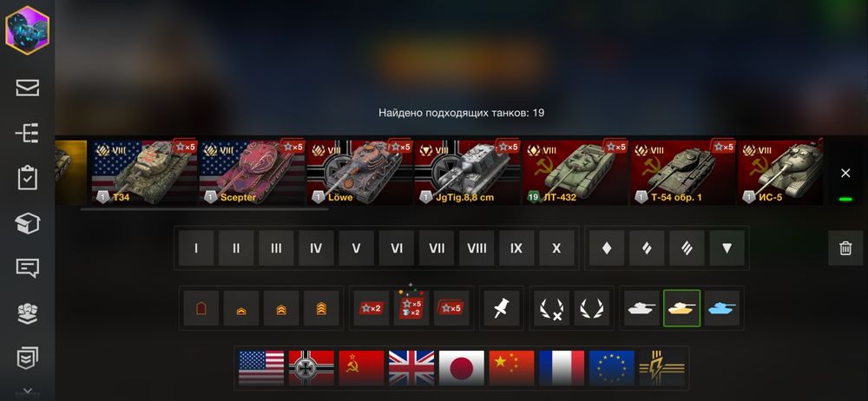The width and height of the screenshot is (868, 401).
Task: Toggle the German nation flag filter
Action: coord(311,368)
